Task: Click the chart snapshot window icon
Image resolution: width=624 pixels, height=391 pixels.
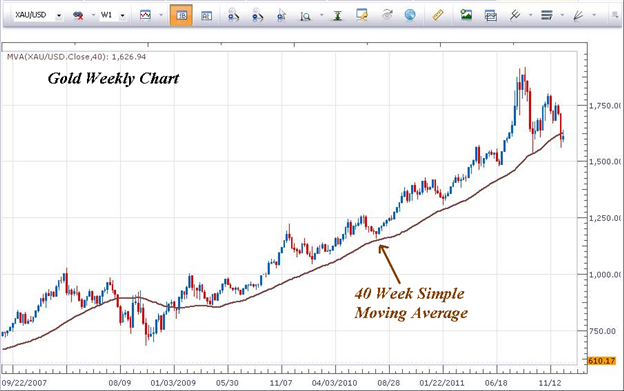Action: 491,16
